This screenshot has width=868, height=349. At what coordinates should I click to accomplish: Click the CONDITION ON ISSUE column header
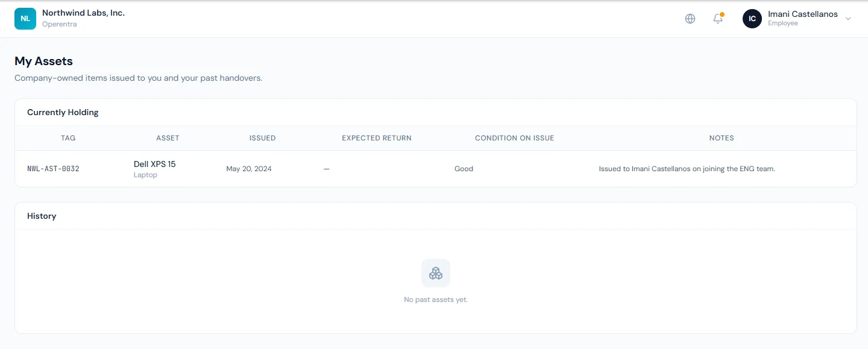click(x=514, y=138)
